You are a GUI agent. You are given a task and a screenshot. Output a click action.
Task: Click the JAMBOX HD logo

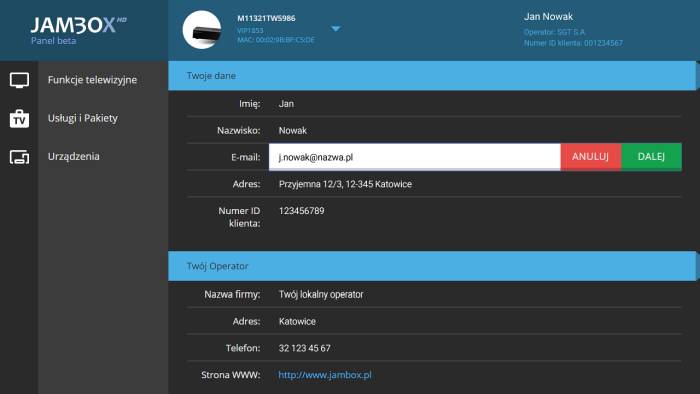pos(79,25)
